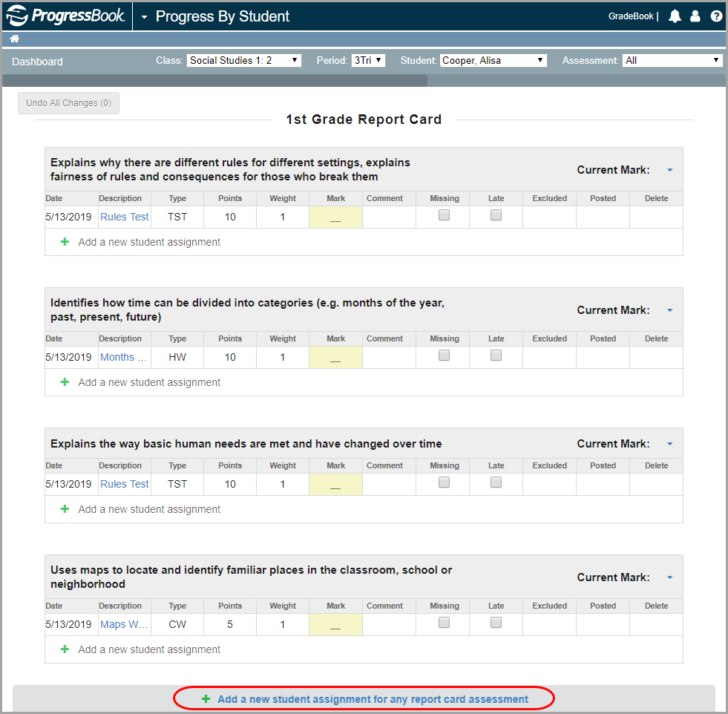
Task: Click green plus under Maps assignment section
Action: click(65, 649)
